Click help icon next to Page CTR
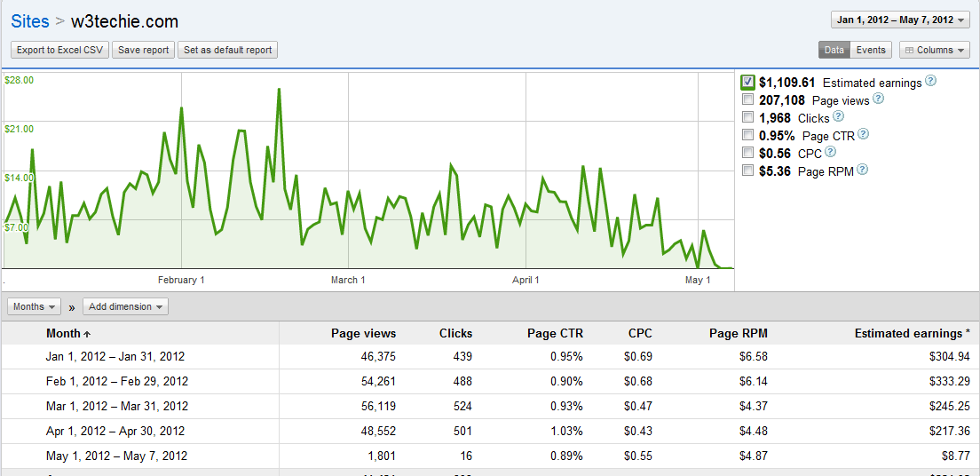Screen dimensions: 980x476 pyautogui.click(x=863, y=134)
